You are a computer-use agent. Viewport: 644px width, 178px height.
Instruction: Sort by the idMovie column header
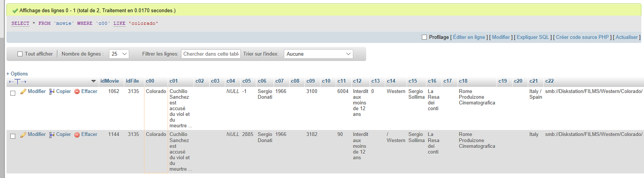tap(109, 81)
